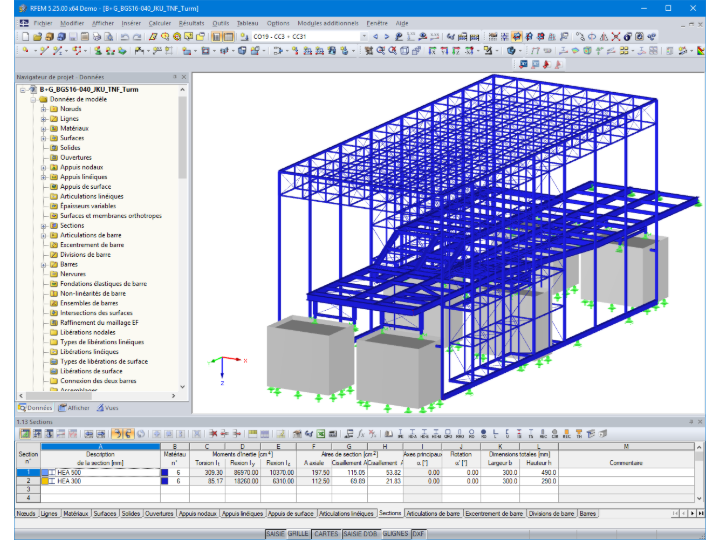Click the 86970.00 flexion value cell
This screenshot has width=720, height=540.
[242, 472]
